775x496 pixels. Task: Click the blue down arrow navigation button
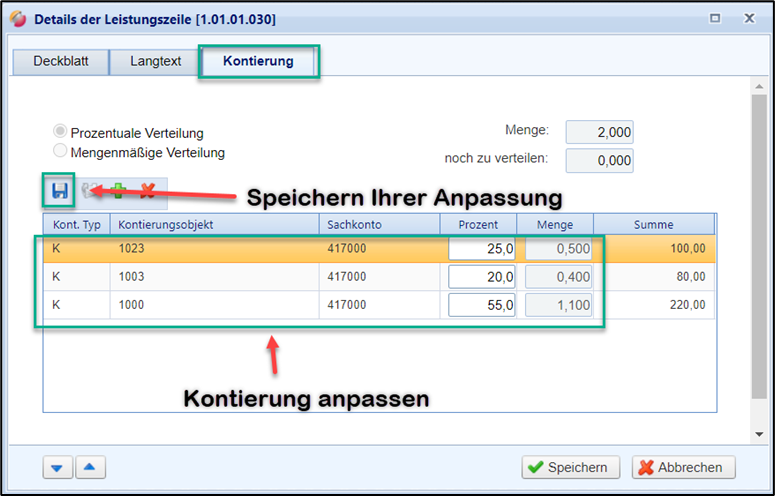[x=57, y=467]
